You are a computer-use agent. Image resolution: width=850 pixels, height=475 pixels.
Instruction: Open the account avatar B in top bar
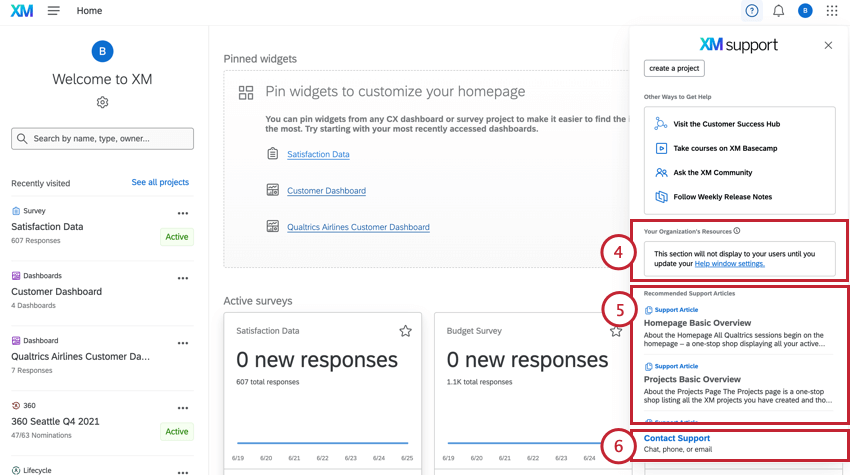click(x=805, y=10)
